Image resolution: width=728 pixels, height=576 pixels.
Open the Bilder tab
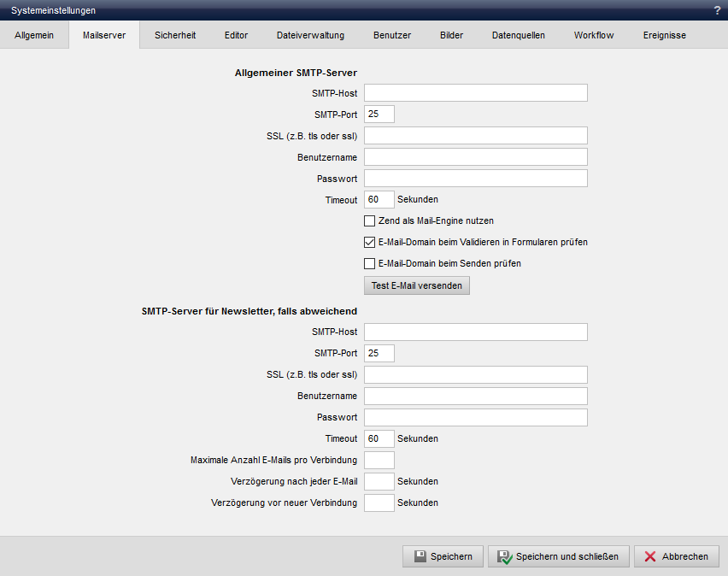pos(451,35)
